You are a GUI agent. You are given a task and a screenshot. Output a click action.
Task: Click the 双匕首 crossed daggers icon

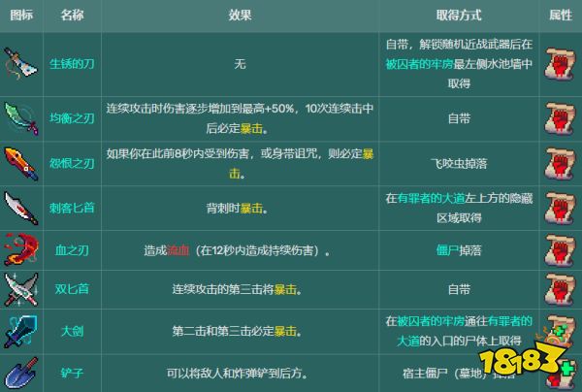(x=21, y=289)
